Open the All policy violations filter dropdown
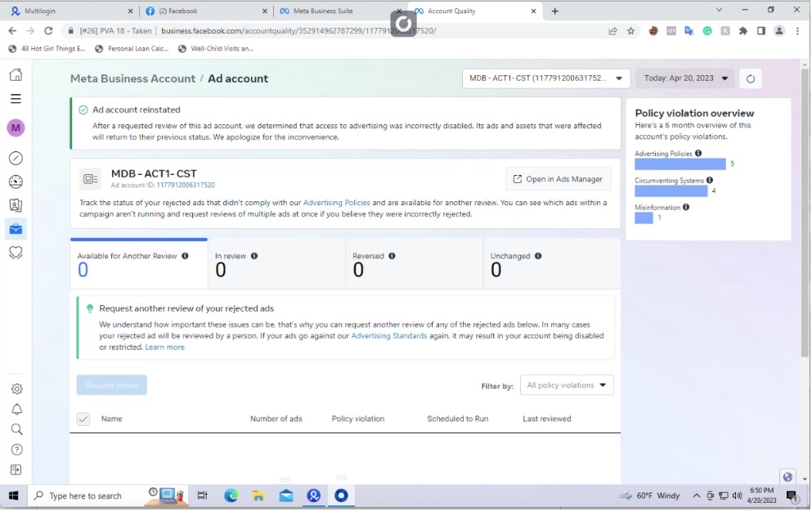 pyautogui.click(x=567, y=385)
